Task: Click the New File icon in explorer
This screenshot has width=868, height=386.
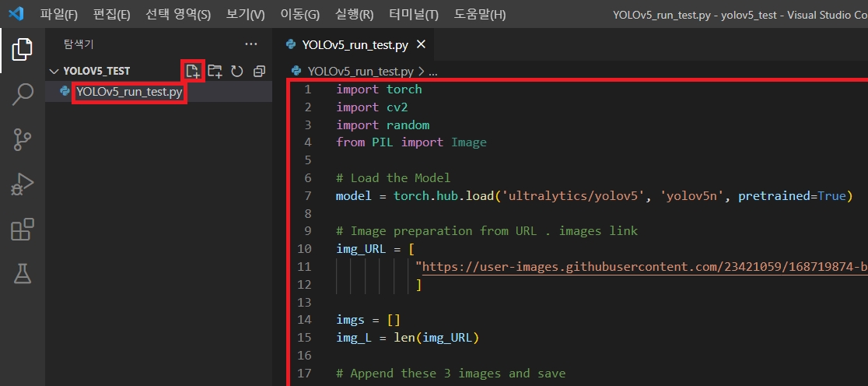Action: tap(192, 71)
